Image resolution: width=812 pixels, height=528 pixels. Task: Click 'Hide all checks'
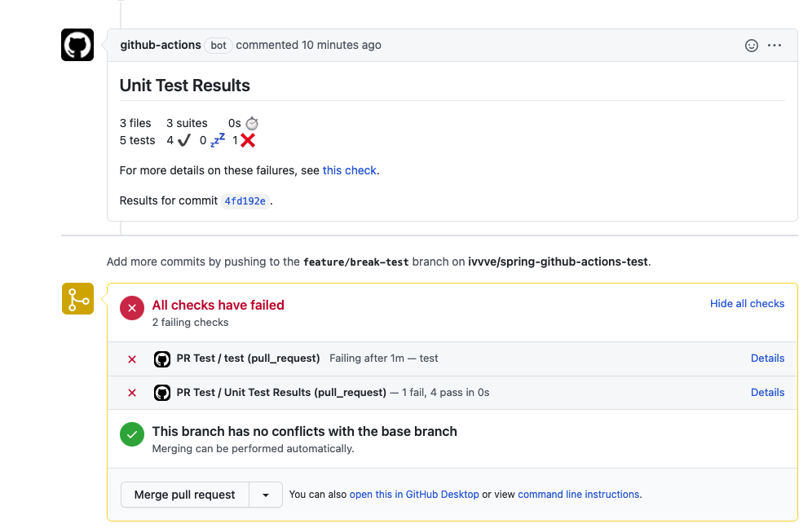point(747,303)
